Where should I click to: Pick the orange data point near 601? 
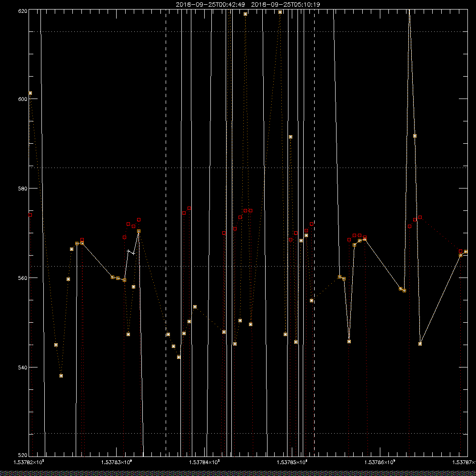30,93
